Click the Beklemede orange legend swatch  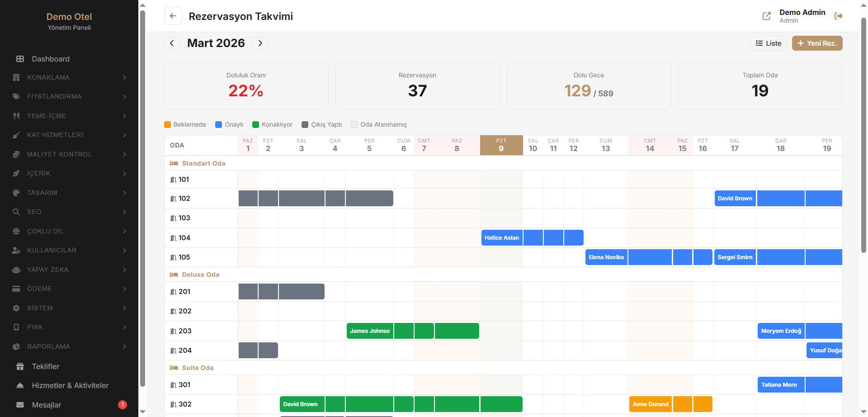click(167, 124)
